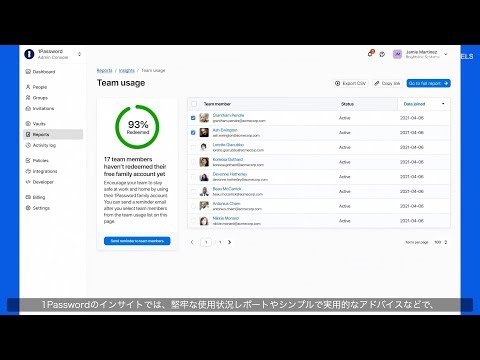This screenshot has width=480, height=360.
Task: Open the Invitations sidebar icon
Action: pos(28,108)
